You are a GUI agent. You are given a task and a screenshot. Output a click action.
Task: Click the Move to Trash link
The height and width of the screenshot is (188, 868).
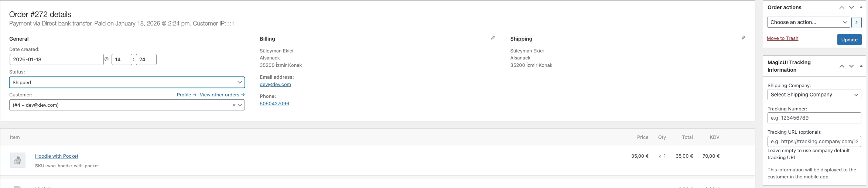pos(782,38)
